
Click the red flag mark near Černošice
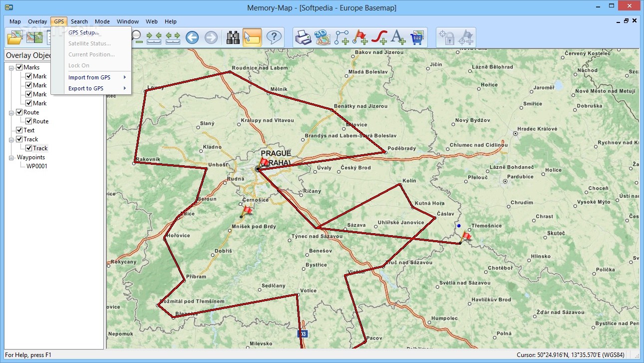point(247,210)
